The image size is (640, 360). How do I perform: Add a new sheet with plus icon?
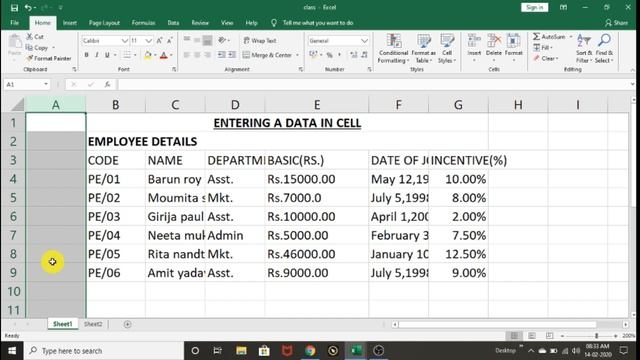127,324
